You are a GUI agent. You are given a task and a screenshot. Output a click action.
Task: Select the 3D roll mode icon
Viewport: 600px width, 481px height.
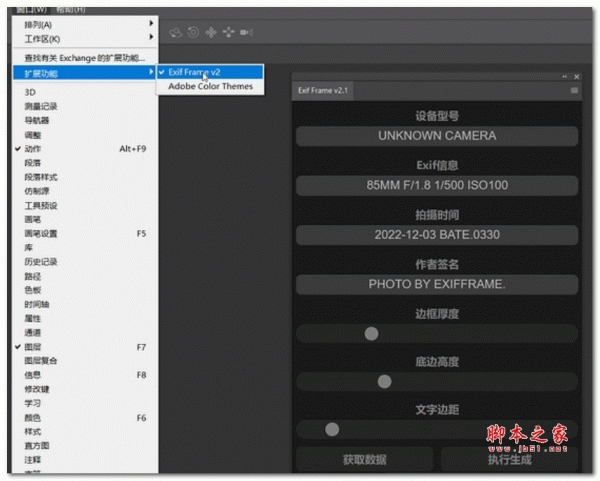(x=193, y=32)
